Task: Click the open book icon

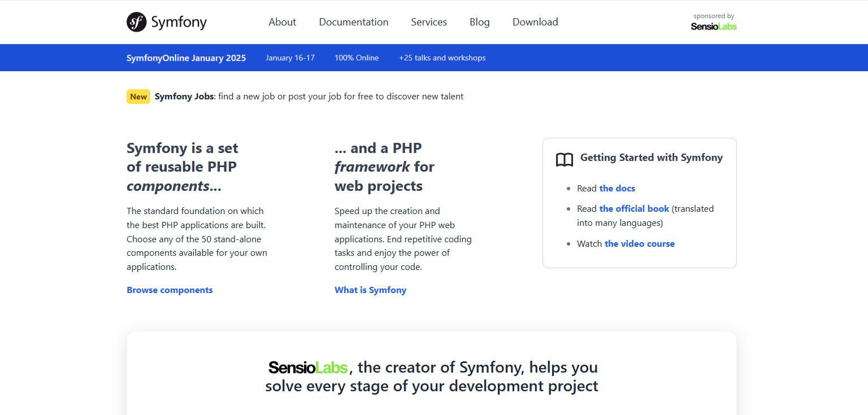Action: coord(564,160)
